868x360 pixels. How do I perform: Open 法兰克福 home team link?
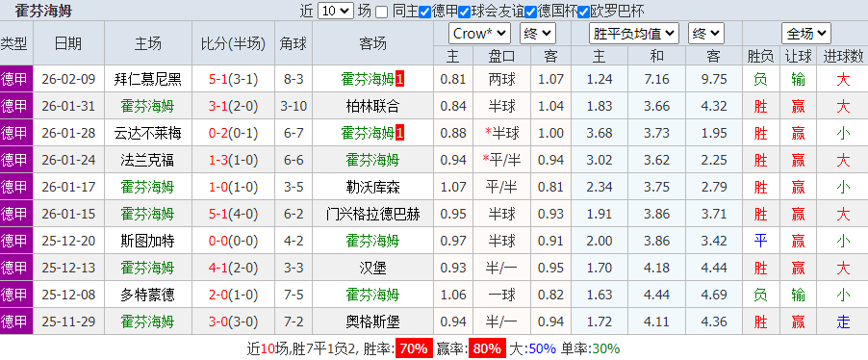pyautogui.click(x=148, y=160)
